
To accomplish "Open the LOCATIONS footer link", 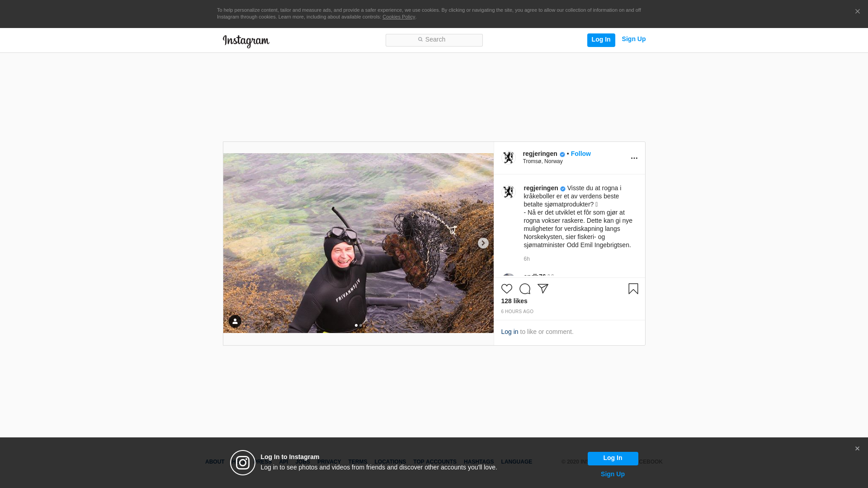I will point(390,462).
